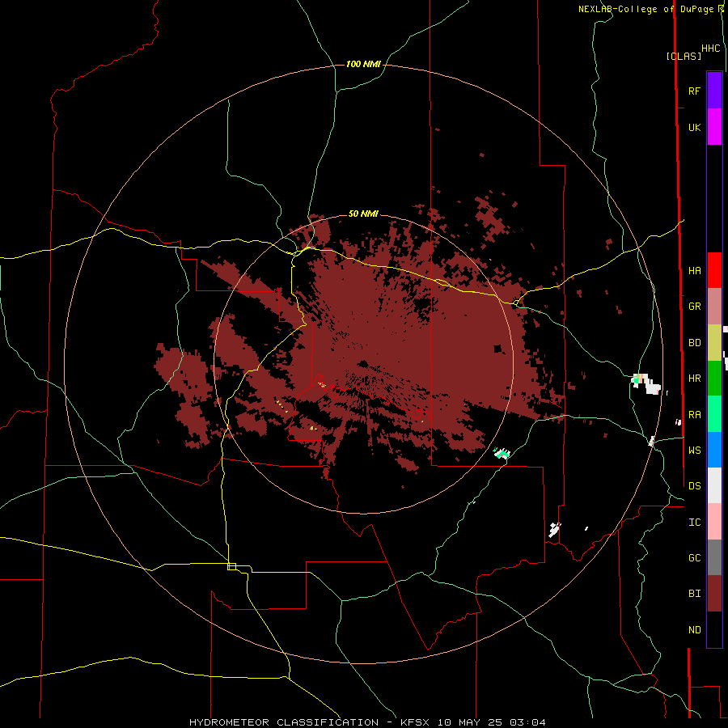728x728 pixels.
Task: Select the white DS legend color block
Action: (x=714, y=485)
